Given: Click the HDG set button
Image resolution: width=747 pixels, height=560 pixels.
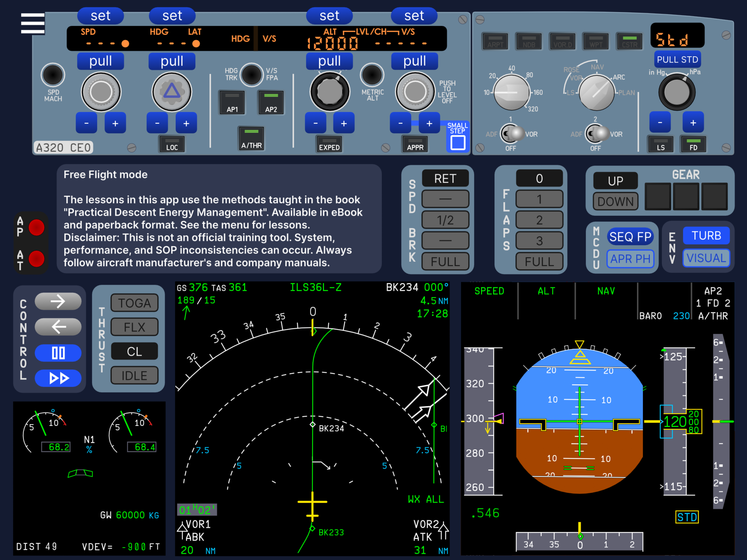Looking at the screenshot, I should [172, 15].
